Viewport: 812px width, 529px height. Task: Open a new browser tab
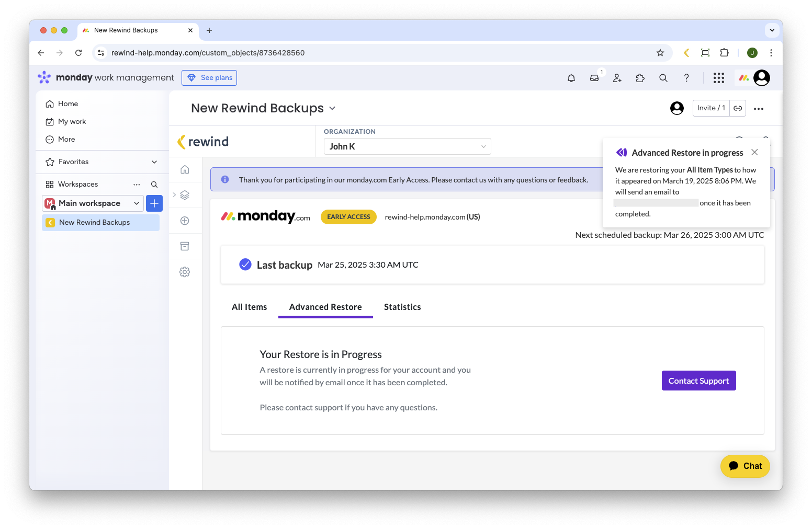tap(209, 30)
